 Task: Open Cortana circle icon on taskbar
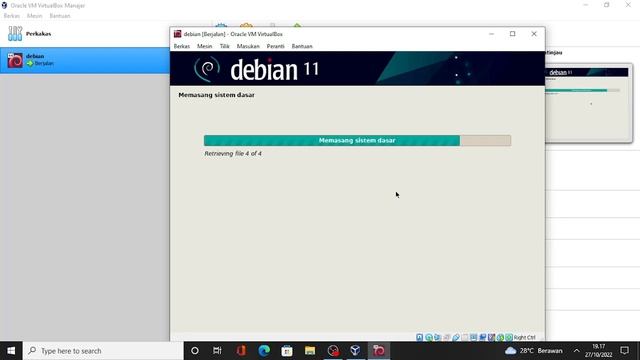tap(195, 351)
